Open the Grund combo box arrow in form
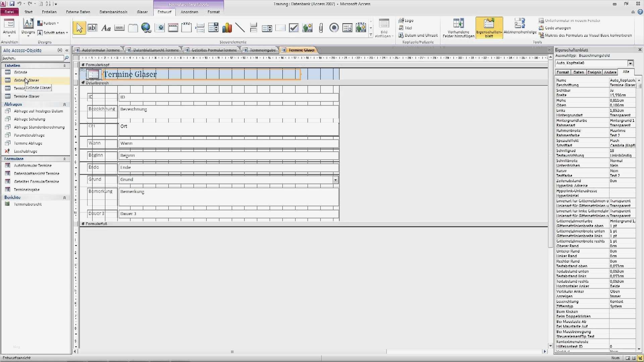This screenshot has height=362, width=644. click(x=335, y=180)
